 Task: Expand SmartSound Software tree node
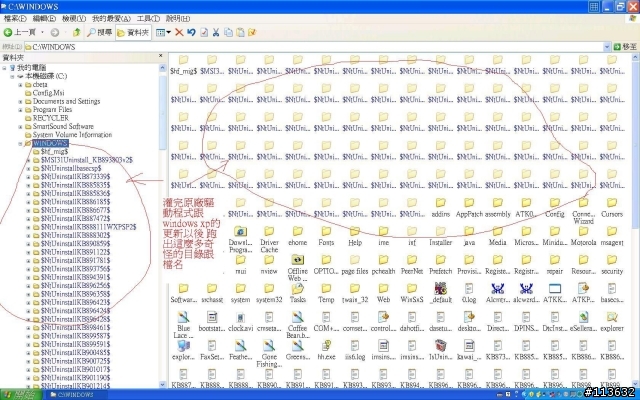pos(20,127)
